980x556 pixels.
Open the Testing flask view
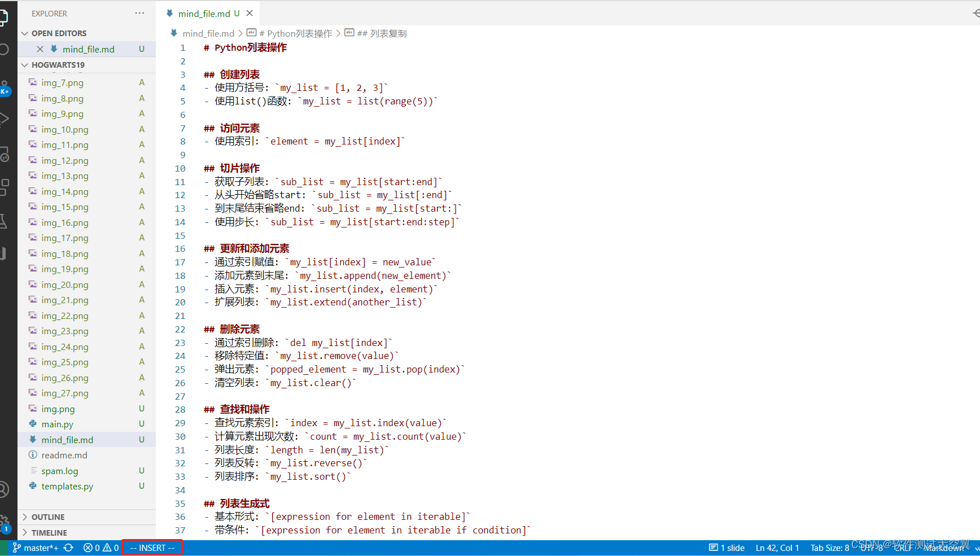click(x=3, y=221)
